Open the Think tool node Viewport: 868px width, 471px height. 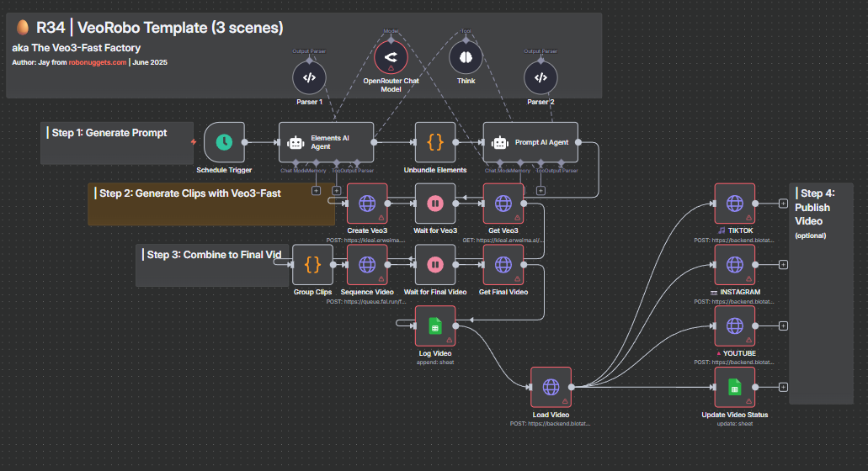[466, 57]
